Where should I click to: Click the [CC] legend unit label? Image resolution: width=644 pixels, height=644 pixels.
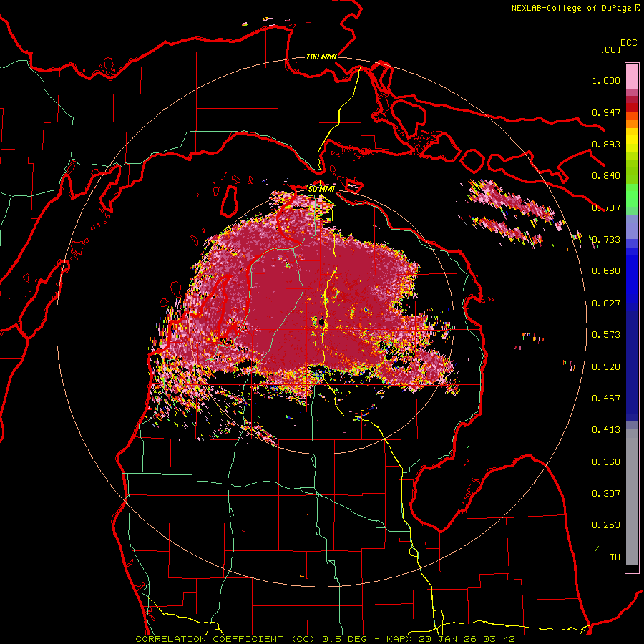610,49
